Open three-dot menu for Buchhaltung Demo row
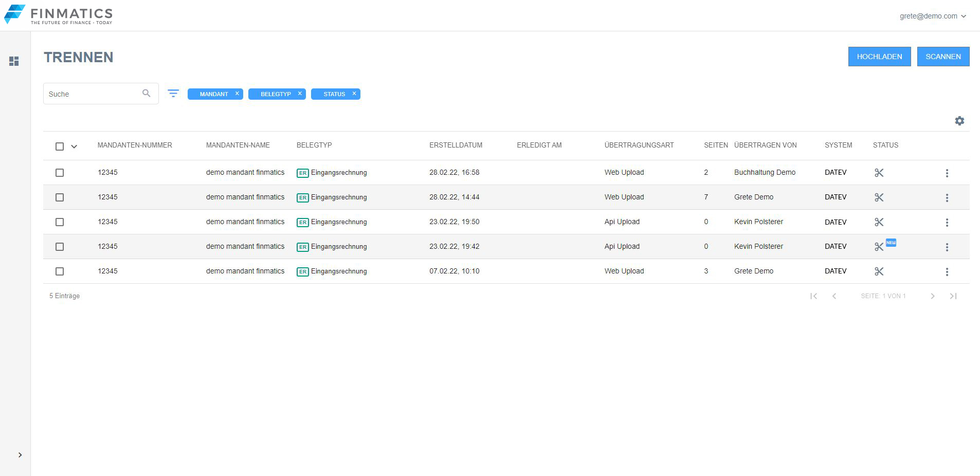 (947, 173)
